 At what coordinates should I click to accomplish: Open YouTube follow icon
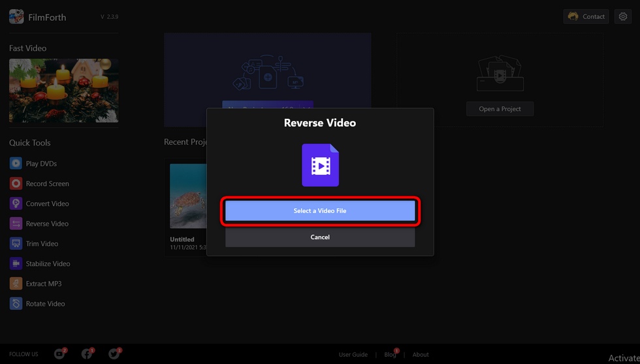pos(59,354)
